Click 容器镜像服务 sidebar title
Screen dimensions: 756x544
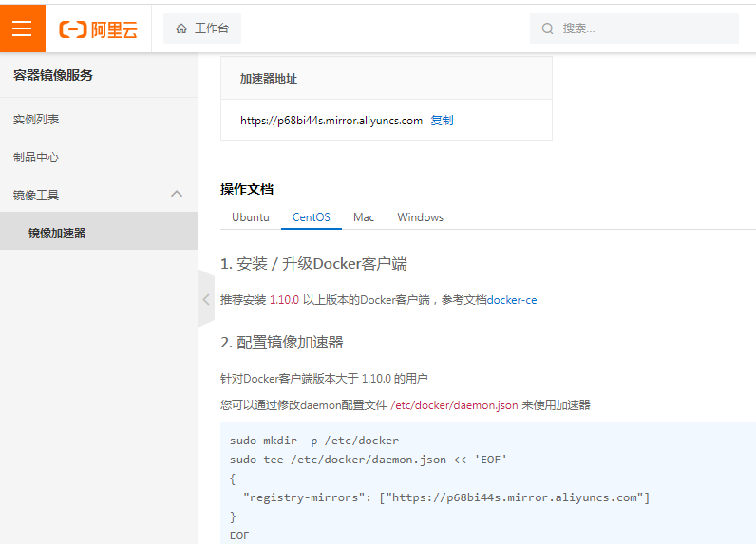point(53,75)
